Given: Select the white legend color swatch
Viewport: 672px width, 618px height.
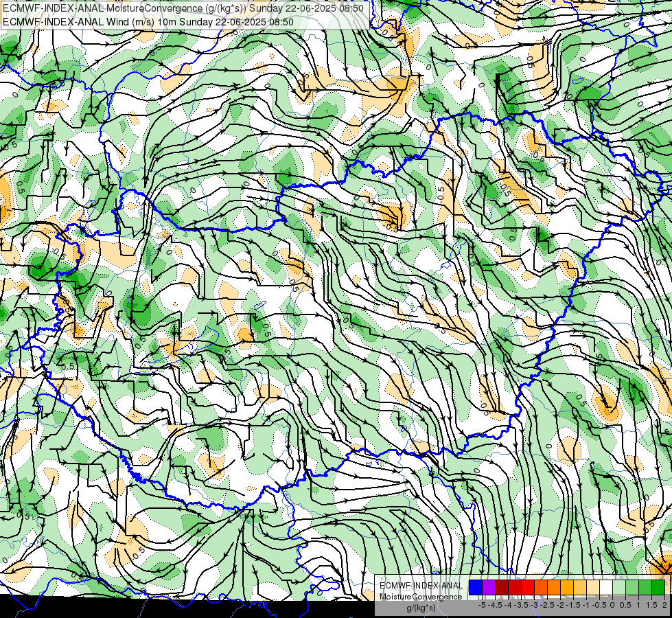Looking at the screenshot, I should pyautogui.click(x=606, y=588).
